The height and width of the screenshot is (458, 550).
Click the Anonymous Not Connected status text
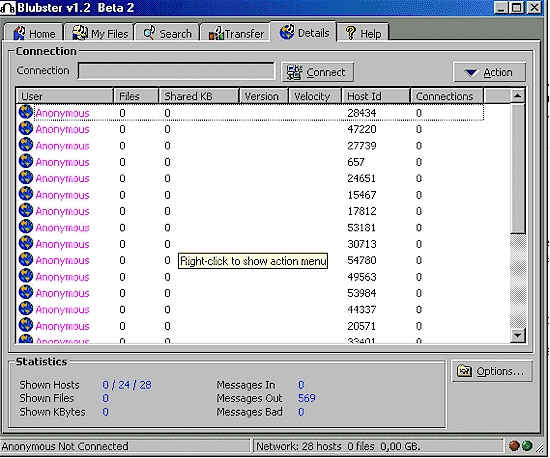65,446
